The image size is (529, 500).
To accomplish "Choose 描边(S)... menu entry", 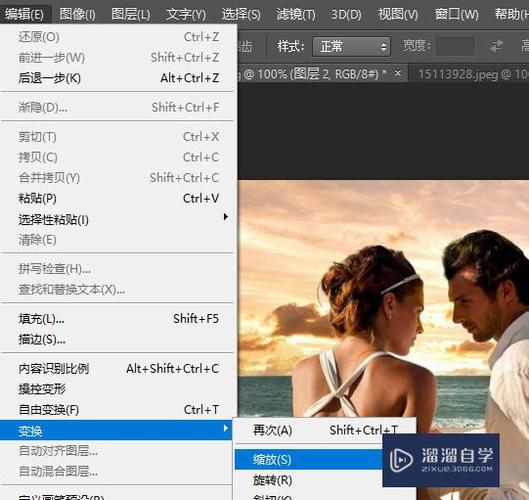I will click(118, 339).
